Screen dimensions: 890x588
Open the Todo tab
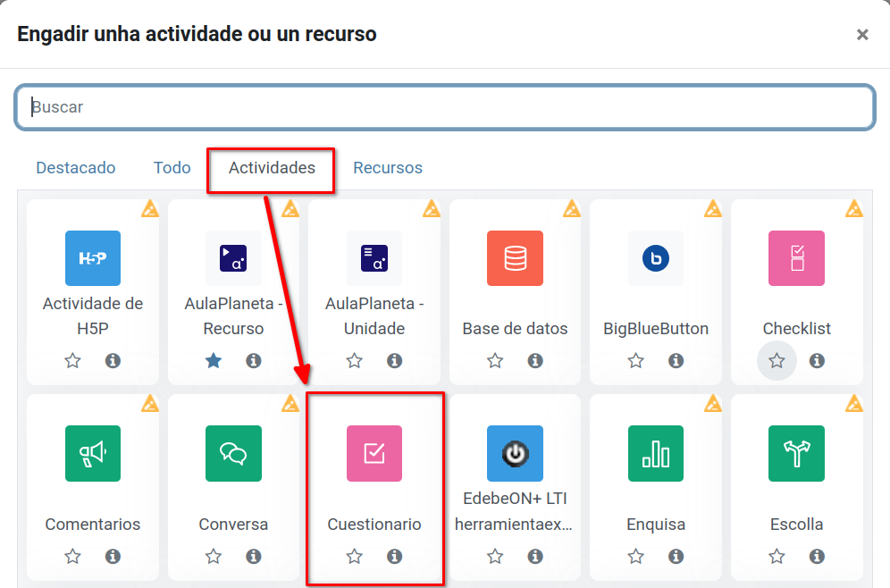point(172,168)
